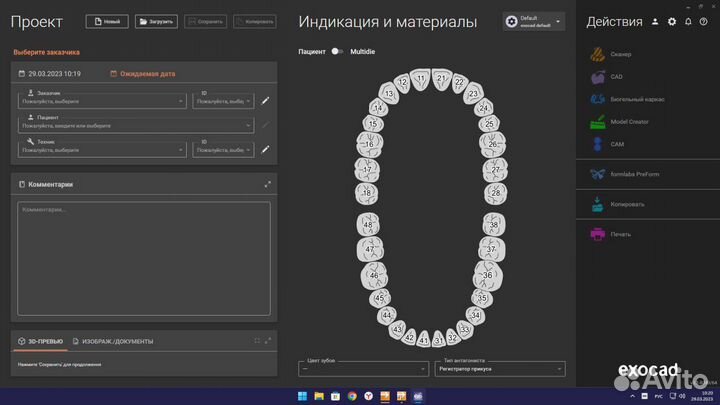This screenshot has width=720, height=405.
Task: Open the tooth color (Цвет зубов) dropdown
Action: [x=363, y=369]
